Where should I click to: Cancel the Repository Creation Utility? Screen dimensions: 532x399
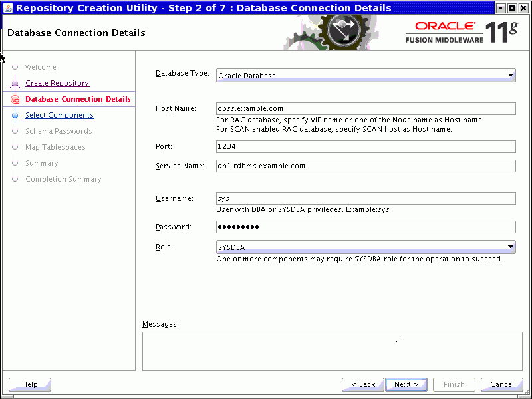[502, 384]
